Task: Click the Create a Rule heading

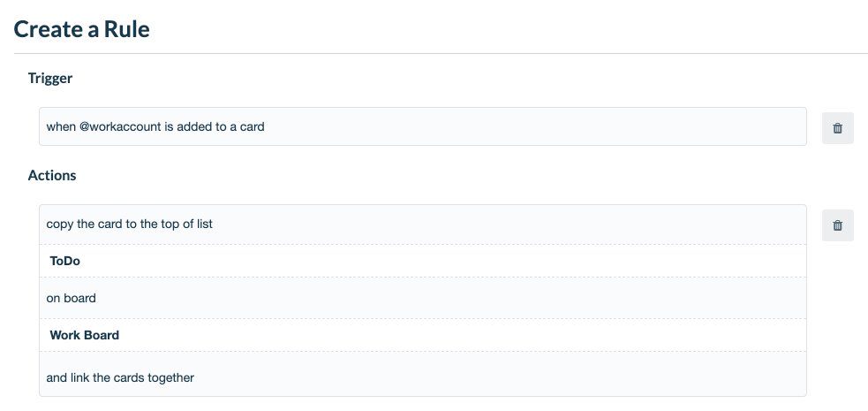Action: [81, 29]
